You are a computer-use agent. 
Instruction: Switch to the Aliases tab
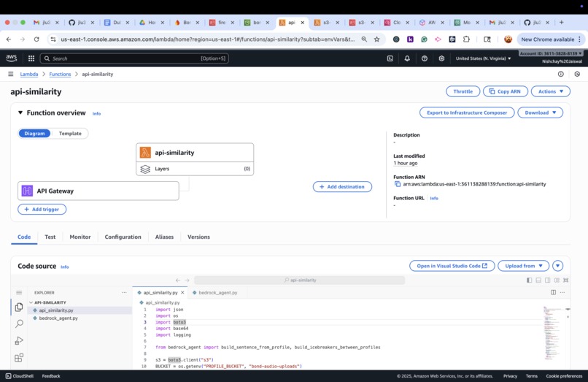point(164,237)
